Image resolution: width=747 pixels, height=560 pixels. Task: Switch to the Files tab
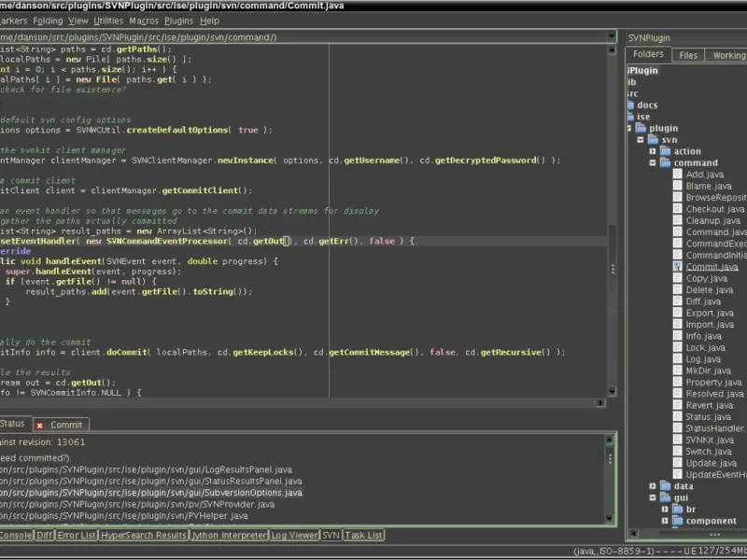688,55
